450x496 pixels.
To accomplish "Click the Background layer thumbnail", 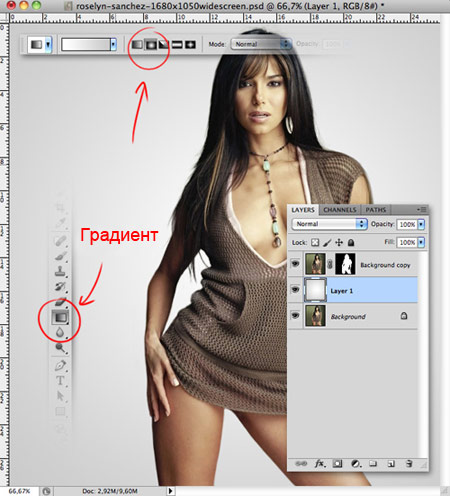I will click(x=315, y=316).
